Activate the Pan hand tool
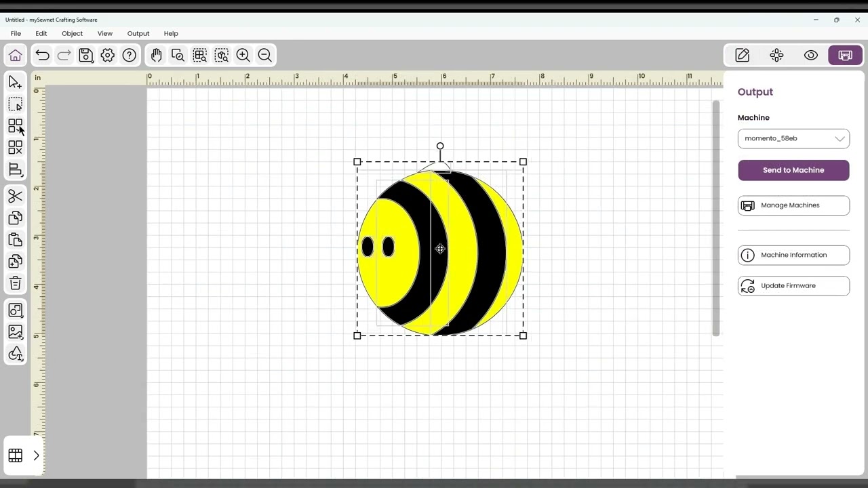The height and width of the screenshot is (488, 868). tap(157, 56)
